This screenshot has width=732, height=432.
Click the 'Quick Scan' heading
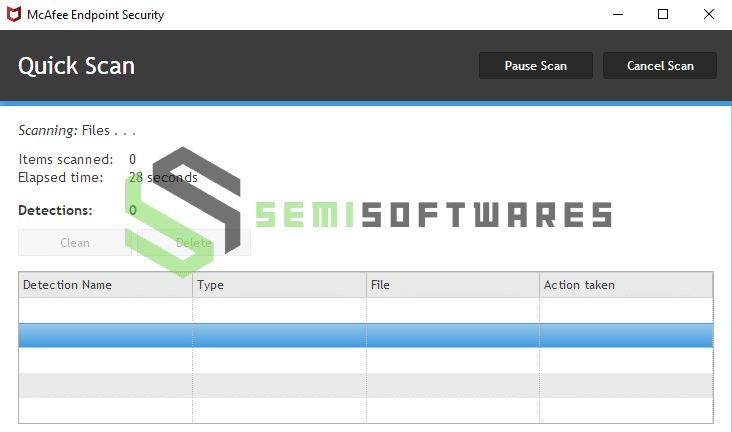click(77, 66)
